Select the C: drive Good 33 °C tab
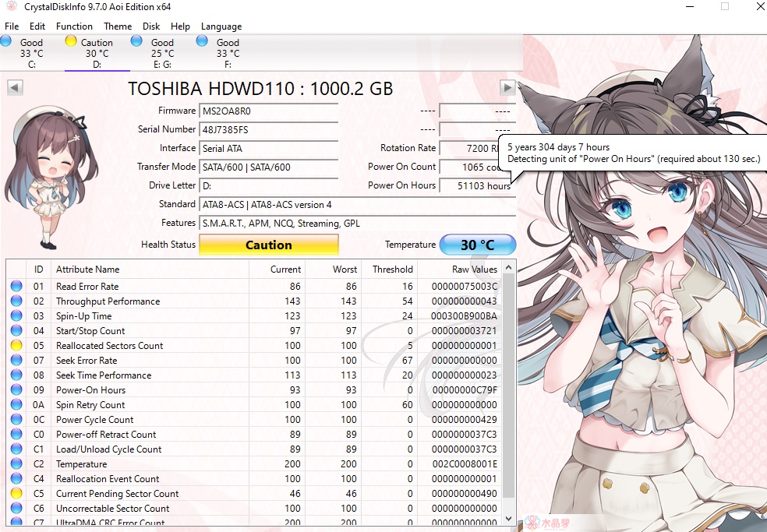Image resolution: width=767 pixels, height=532 pixels. tap(31, 53)
